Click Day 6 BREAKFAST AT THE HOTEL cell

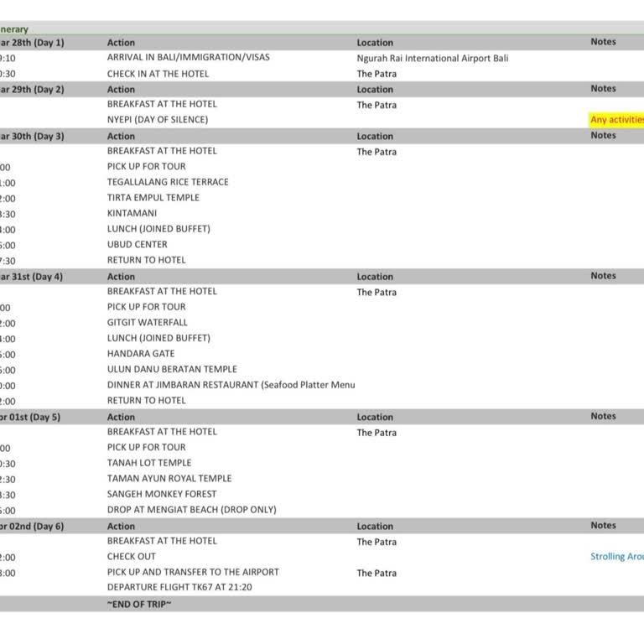pos(162,542)
